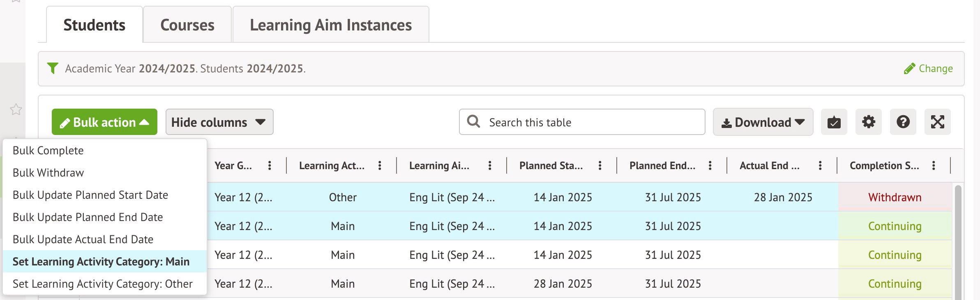Open table settings gear icon
Screen dimensions: 980x300
(868, 122)
